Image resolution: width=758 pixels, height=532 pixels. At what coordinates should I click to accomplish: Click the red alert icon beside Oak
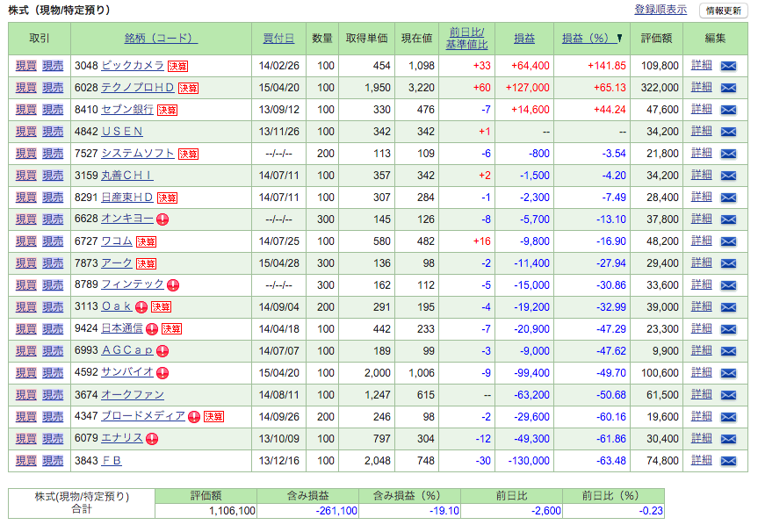pyautogui.click(x=141, y=307)
